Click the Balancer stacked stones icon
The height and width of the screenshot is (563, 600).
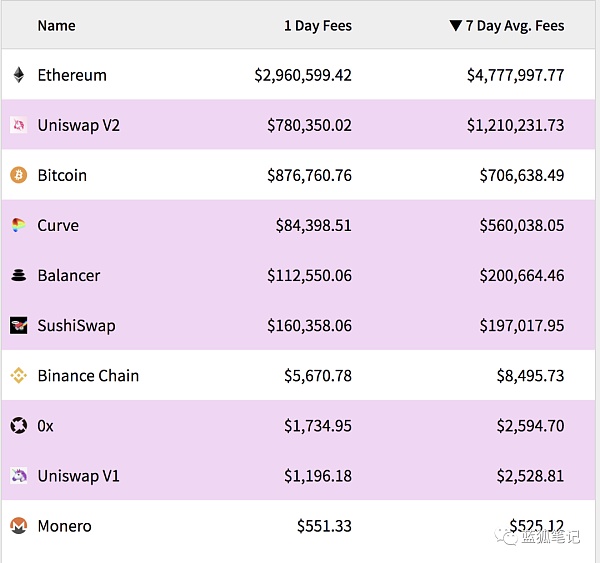[18, 276]
